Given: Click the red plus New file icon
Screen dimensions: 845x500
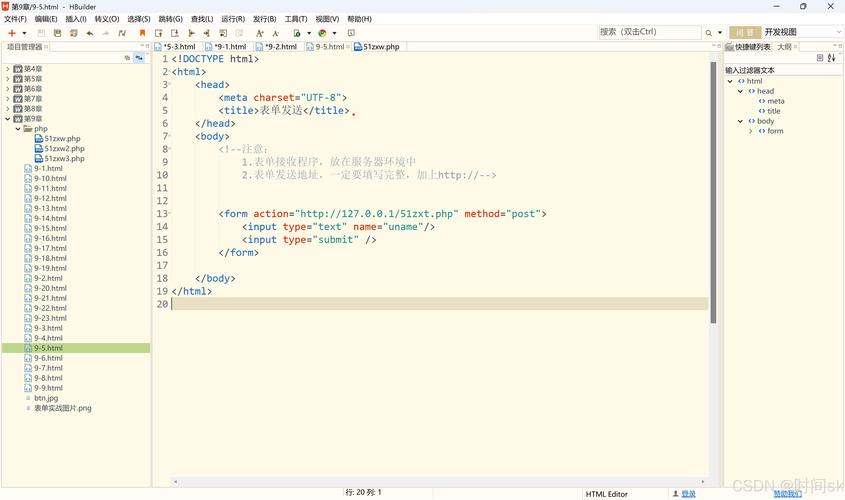Looking at the screenshot, I should 12,33.
